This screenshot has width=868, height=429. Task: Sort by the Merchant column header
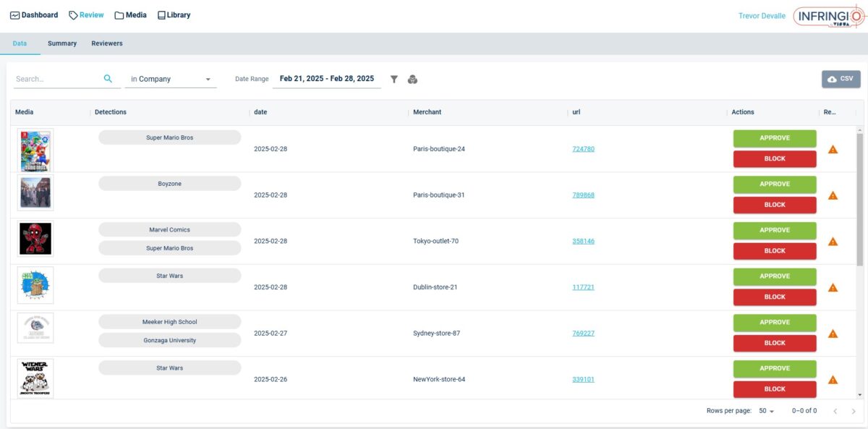point(427,112)
